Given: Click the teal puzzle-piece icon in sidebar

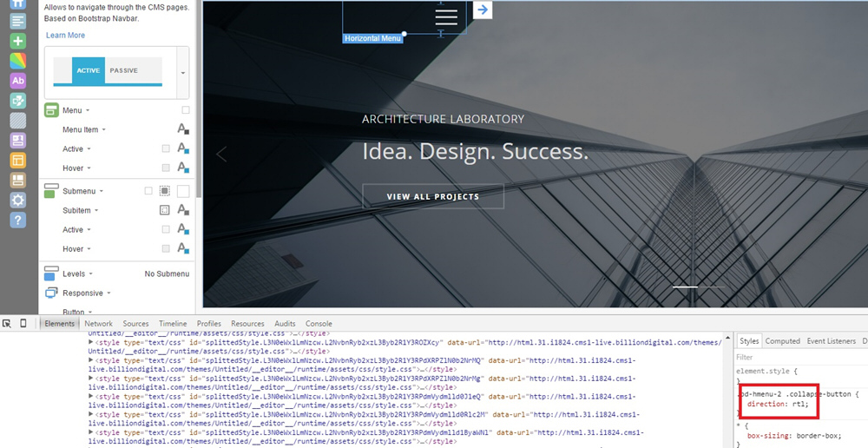Looking at the screenshot, I should pos(17,101).
